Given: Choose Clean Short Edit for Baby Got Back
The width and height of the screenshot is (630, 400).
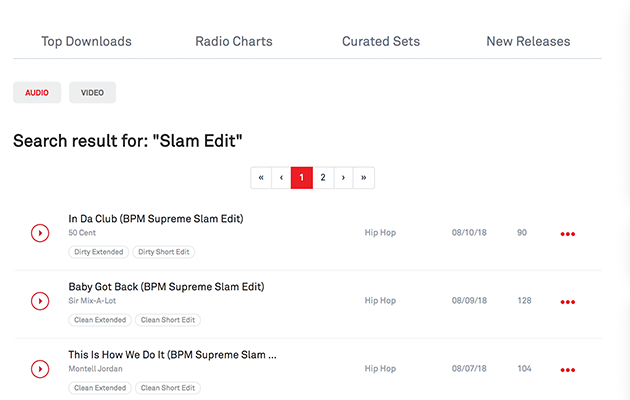Looking at the screenshot, I should tap(169, 320).
